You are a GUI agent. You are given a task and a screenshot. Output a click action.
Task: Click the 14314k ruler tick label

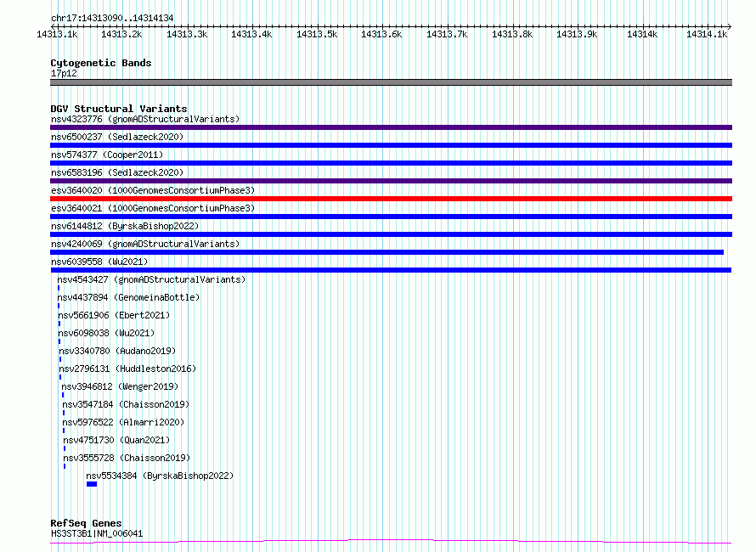pos(641,34)
